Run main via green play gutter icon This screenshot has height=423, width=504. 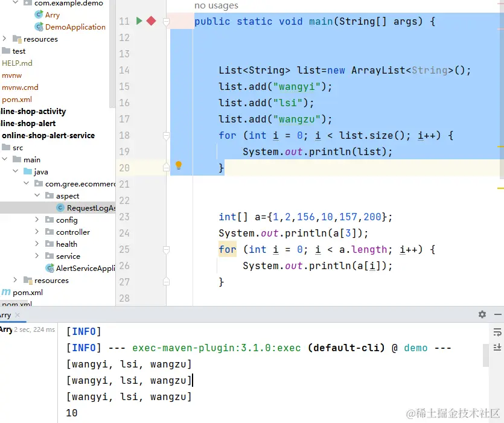(x=139, y=21)
